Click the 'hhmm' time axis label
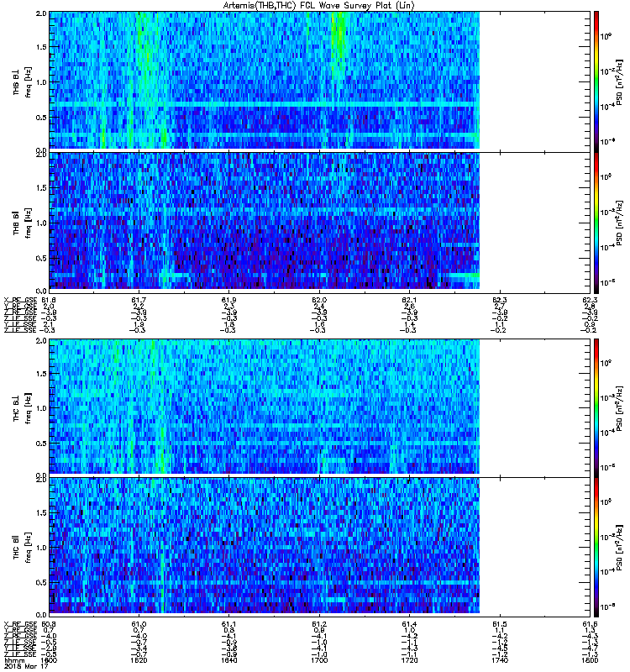Screen dimensions: 630x672 (13, 661)
